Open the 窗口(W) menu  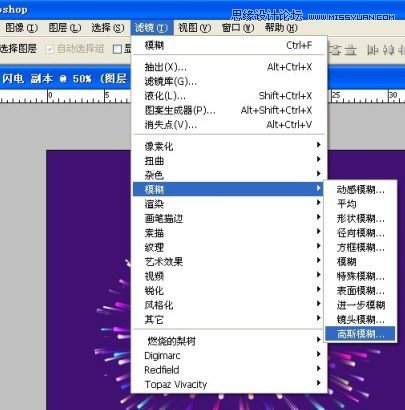point(238,28)
